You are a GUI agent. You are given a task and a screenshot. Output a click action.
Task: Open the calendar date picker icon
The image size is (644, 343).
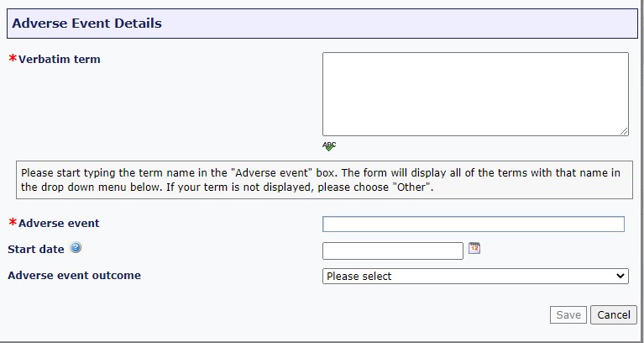click(x=474, y=248)
